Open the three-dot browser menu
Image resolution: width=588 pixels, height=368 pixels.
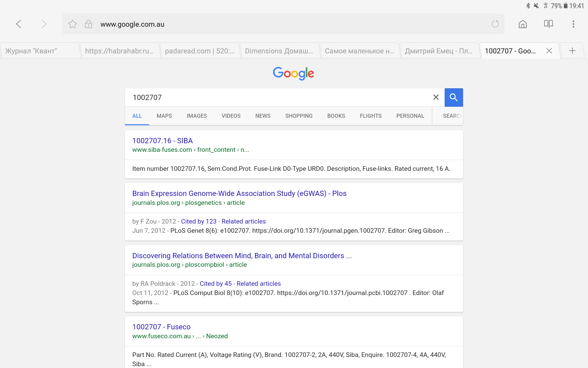click(x=573, y=24)
